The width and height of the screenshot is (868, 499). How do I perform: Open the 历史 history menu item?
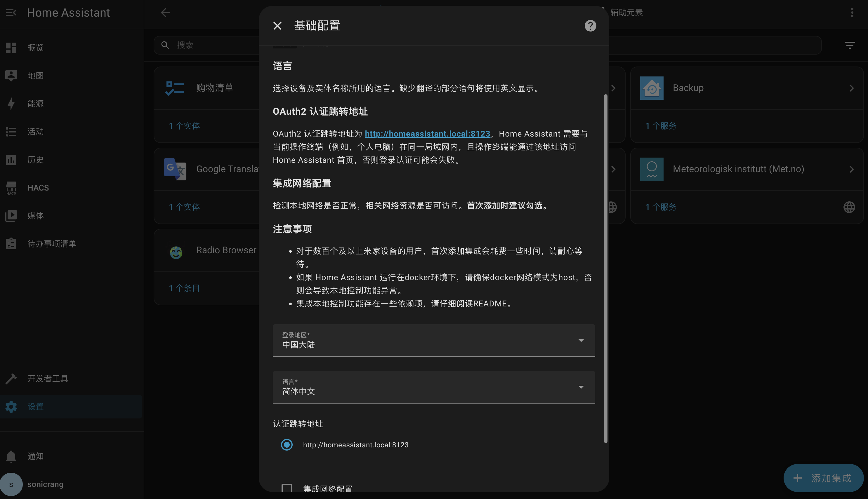coord(35,160)
